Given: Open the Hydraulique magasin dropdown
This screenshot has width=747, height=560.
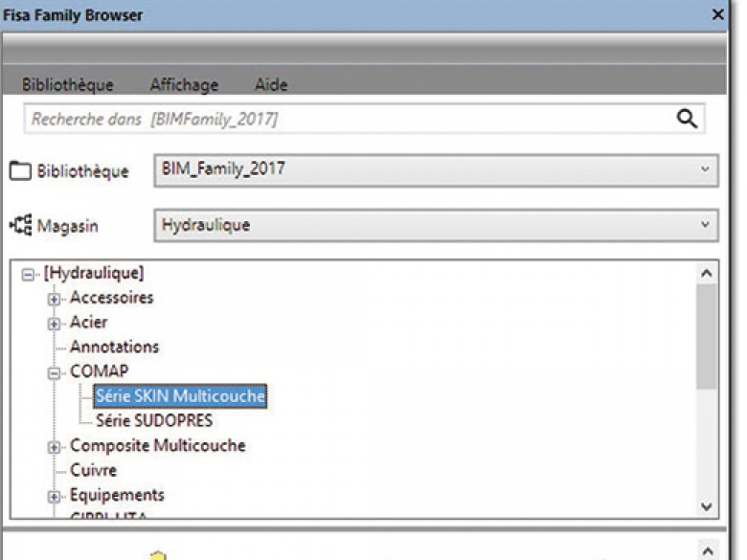Looking at the screenshot, I should [436, 225].
